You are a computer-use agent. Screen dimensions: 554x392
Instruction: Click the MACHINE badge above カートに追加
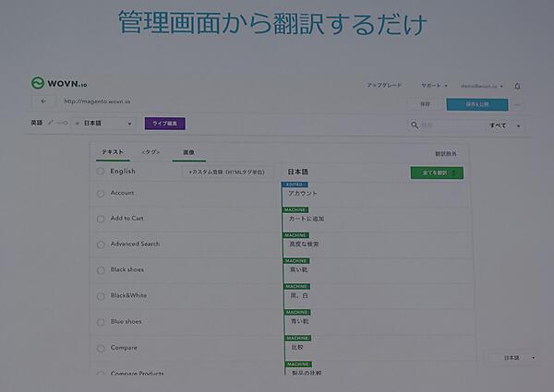(x=296, y=209)
